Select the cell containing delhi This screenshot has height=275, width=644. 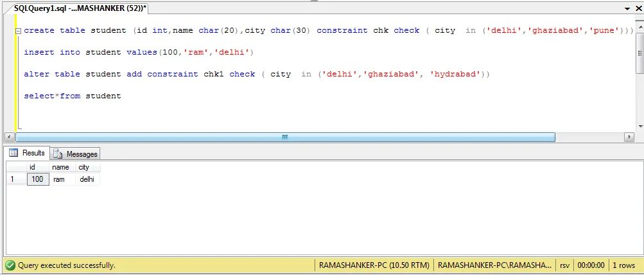87,179
